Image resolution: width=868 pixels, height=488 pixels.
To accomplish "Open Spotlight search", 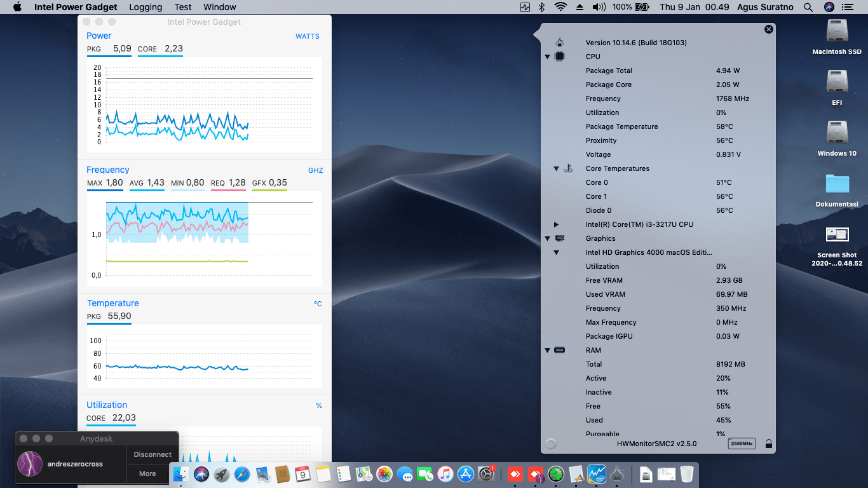I will (808, 7).
